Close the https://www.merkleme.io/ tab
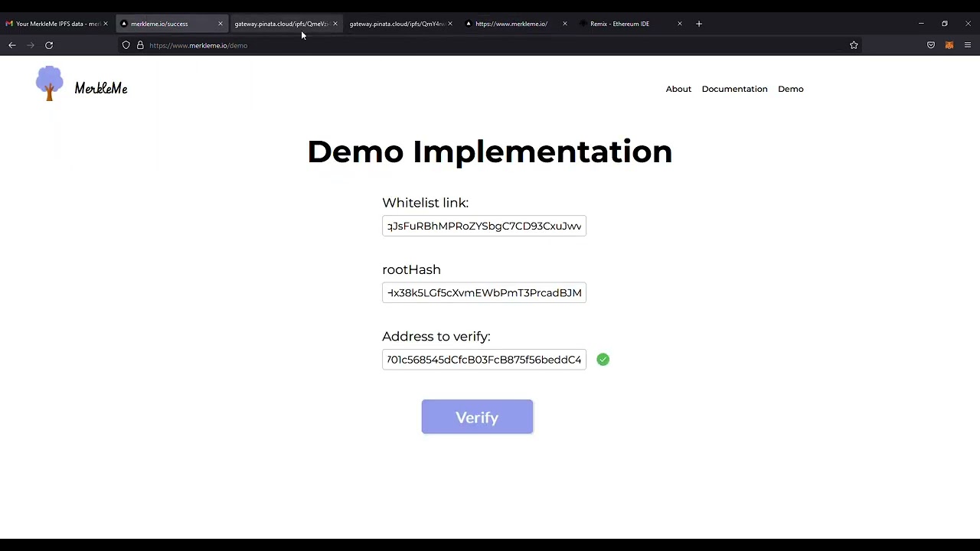The image size is (980, 551). tap(565, 24)
